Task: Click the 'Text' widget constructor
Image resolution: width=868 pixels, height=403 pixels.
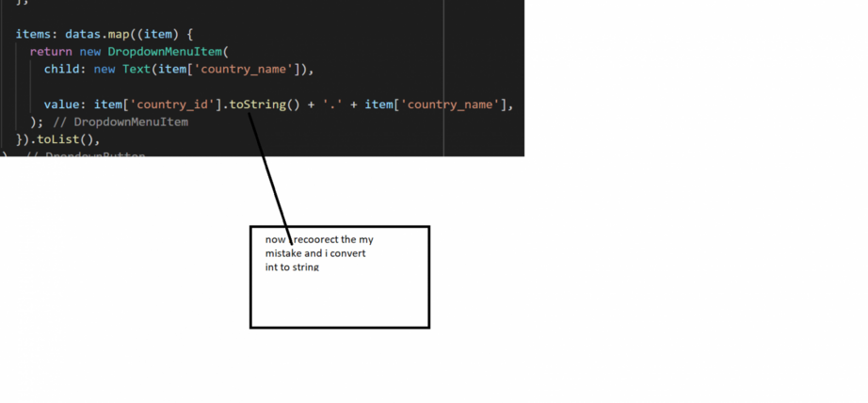Action: [137, 70]
